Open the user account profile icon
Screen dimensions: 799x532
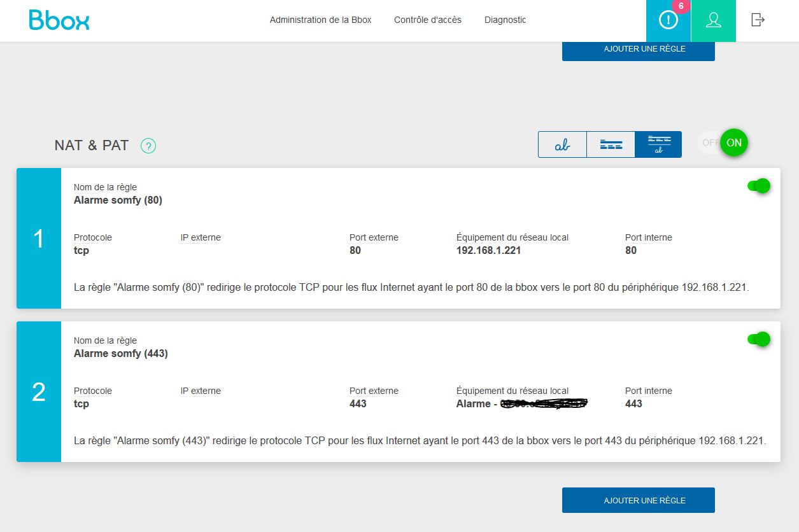(713, 20)
